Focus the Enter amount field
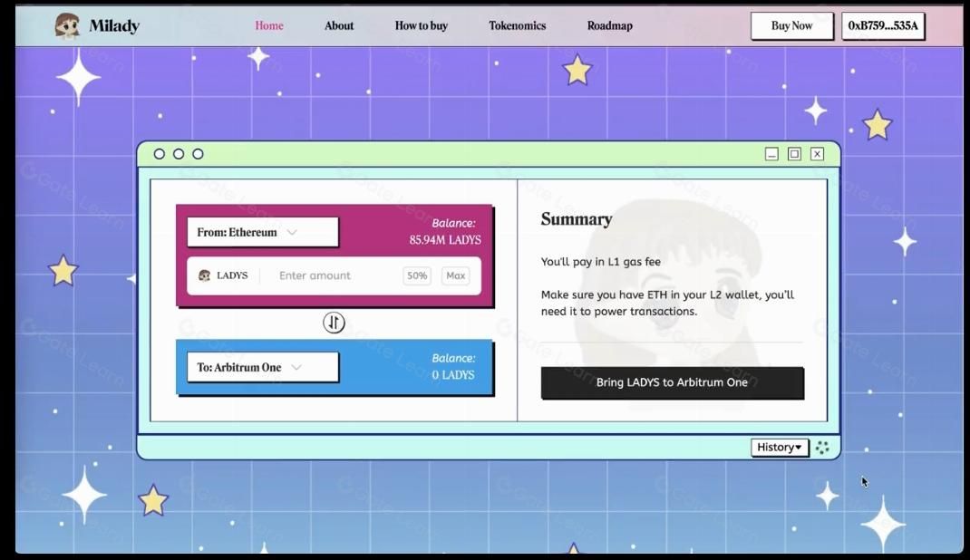The width and height of the screenshot is (970, 560). 334,275
